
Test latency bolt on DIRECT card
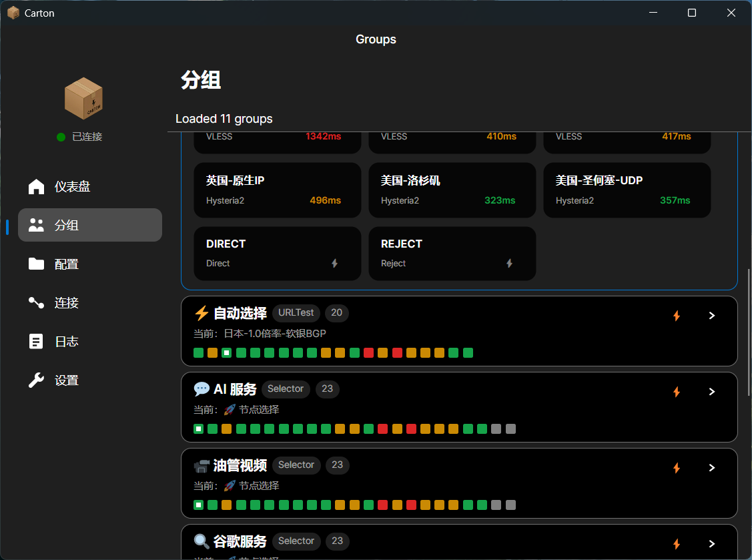[335, 263]
